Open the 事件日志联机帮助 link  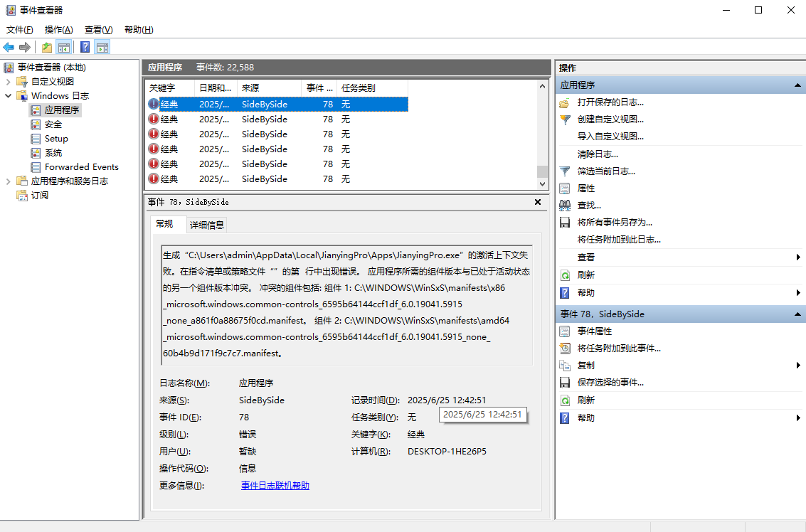(x=275, y=486)
